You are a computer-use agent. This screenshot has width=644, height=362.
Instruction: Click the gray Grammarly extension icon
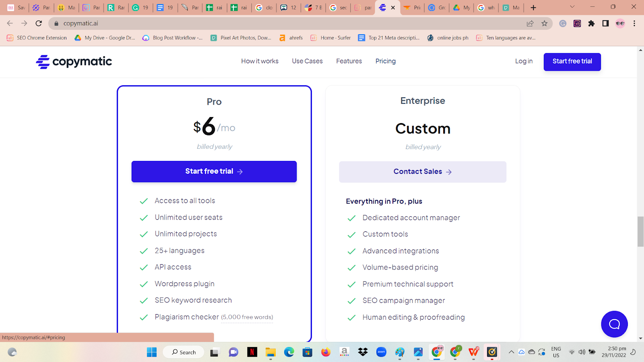[563, 23]
